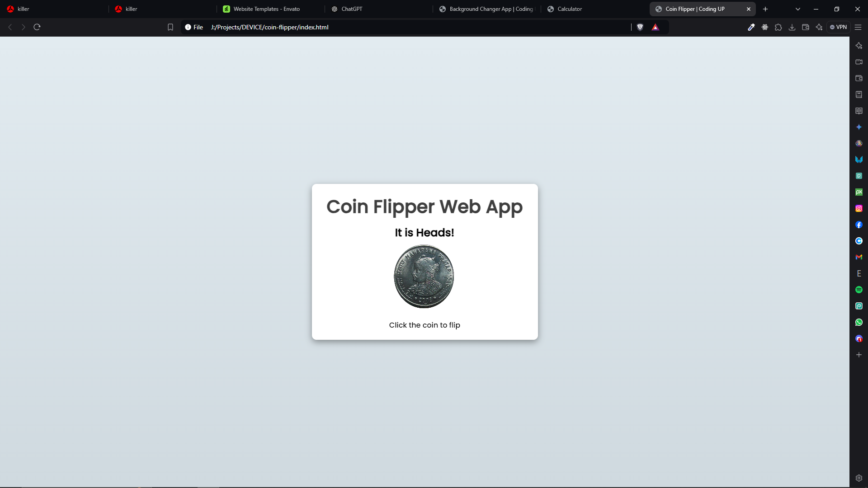
Task: Switch to the second killer tab
Action: coord(162,9)
